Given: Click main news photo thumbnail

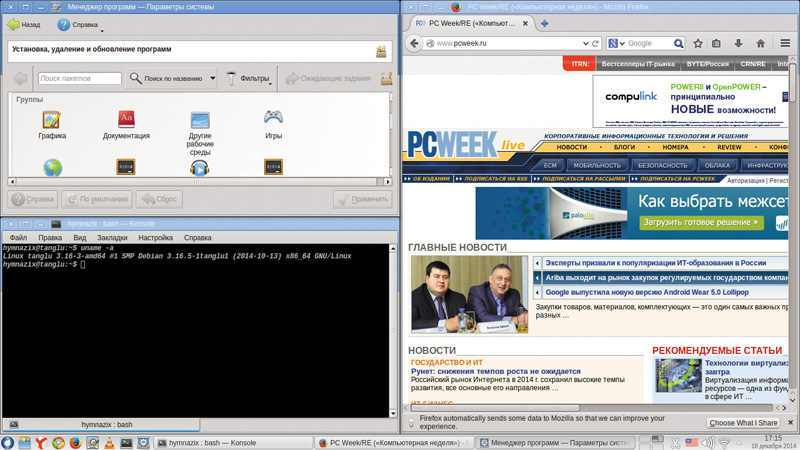Looking at the screenshot, I should point(469,295).
